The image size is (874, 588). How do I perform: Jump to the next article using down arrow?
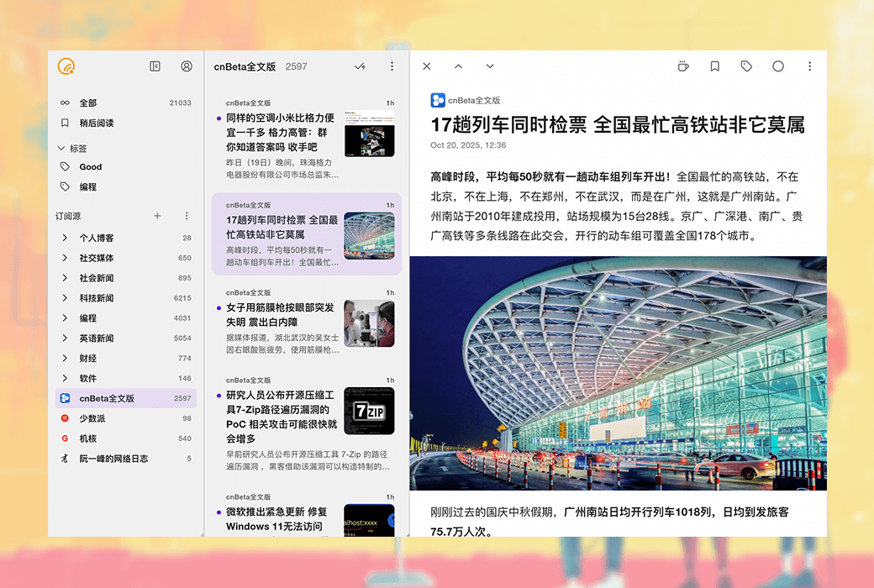click(490, 66)
